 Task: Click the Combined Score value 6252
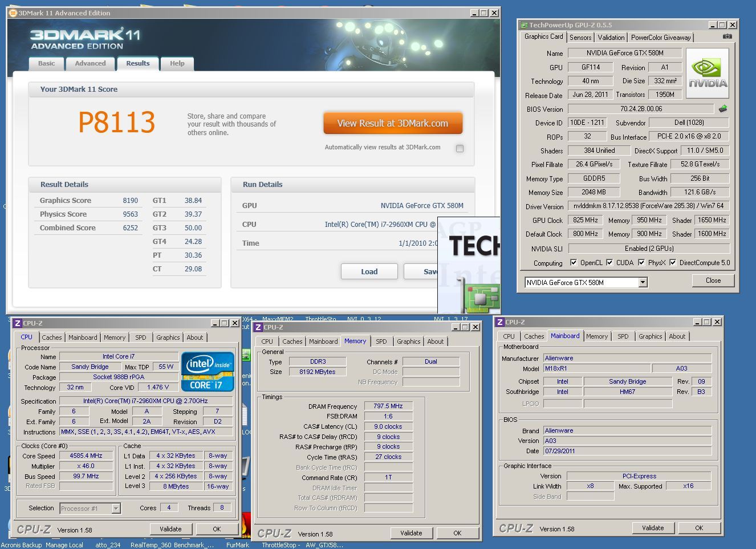(131, 228)
